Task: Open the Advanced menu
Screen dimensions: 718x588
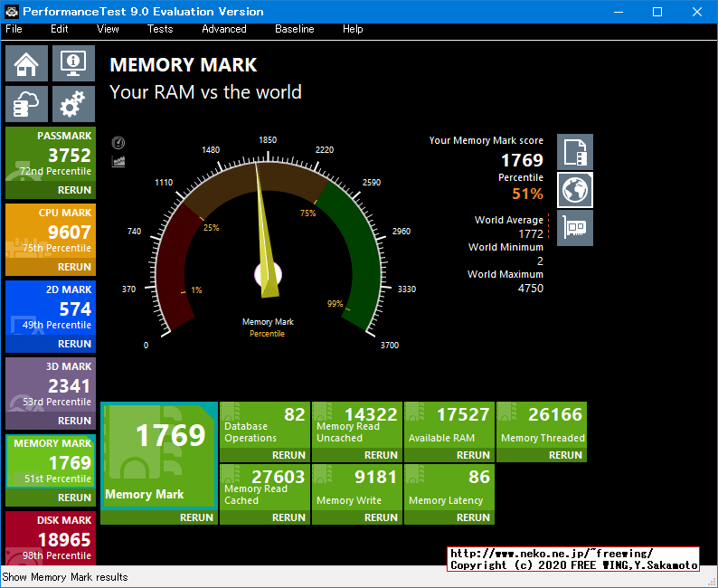Action: (223, 29)
